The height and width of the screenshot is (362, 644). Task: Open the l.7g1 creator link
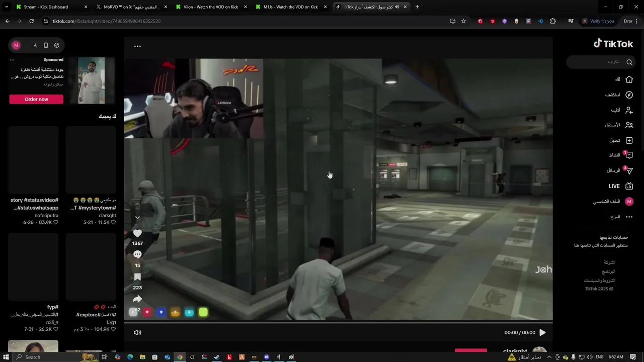pyautogui.click(x=111, y=322)
